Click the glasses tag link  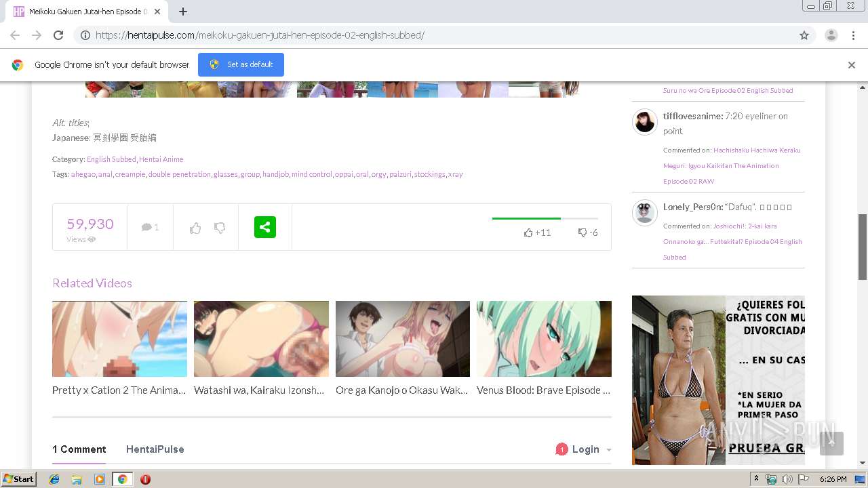pyautogui.click(x=225, y=174)
